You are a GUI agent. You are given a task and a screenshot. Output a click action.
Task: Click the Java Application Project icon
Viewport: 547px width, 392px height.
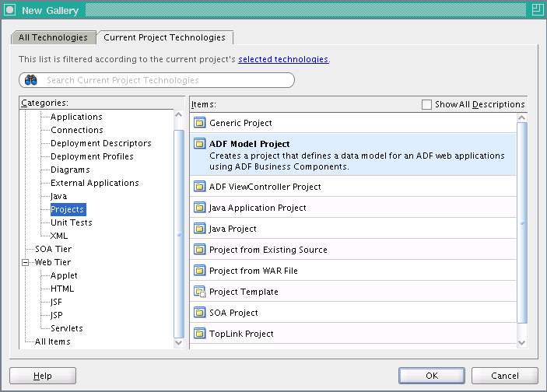pyautogui.click(x=199, y=208)
